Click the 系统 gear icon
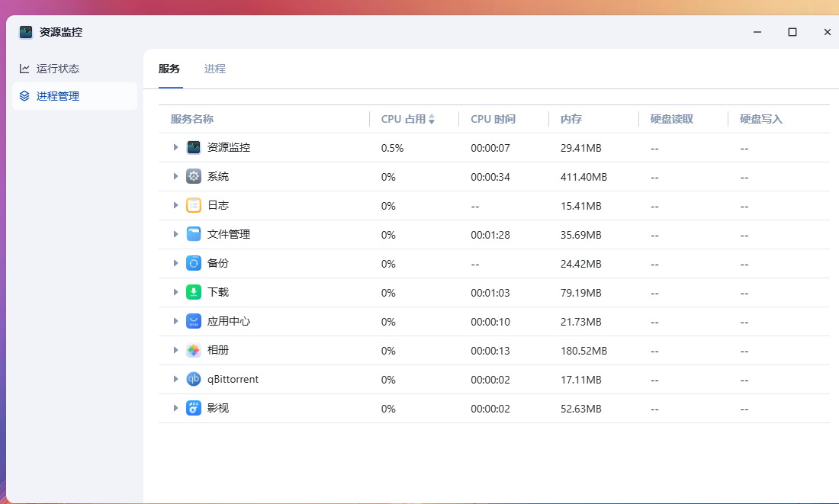 point(194,176)
